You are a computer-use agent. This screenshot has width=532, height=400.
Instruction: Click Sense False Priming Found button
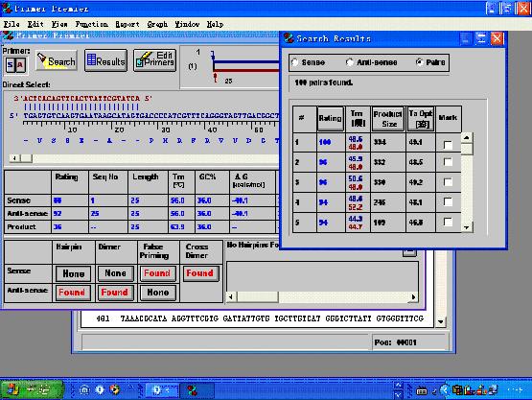[x=157, y=273]
